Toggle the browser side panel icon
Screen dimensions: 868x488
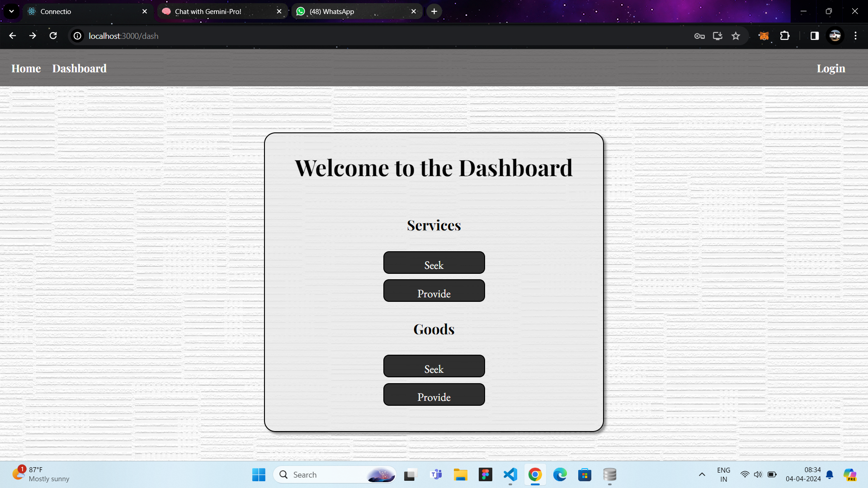point(814,36)
